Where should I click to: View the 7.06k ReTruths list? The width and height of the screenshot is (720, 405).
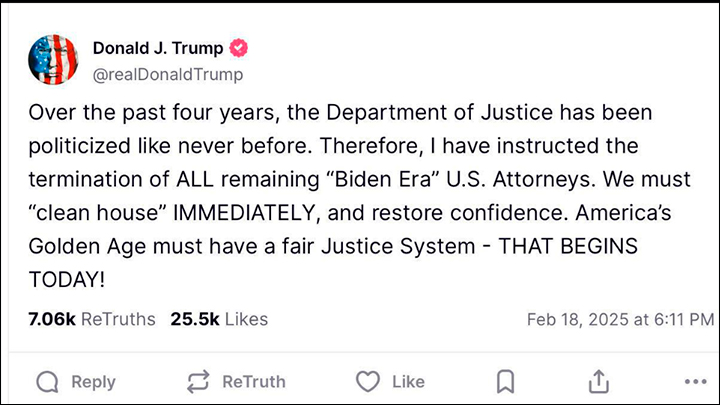(93, 319)
